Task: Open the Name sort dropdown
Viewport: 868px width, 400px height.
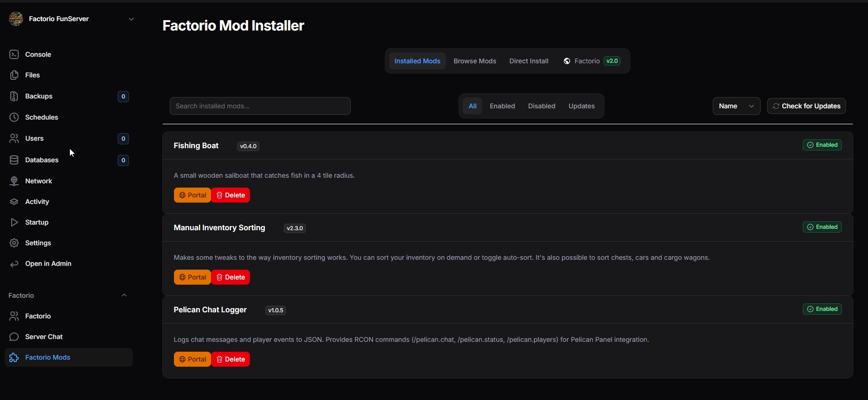Action: [x=736, y=106]
